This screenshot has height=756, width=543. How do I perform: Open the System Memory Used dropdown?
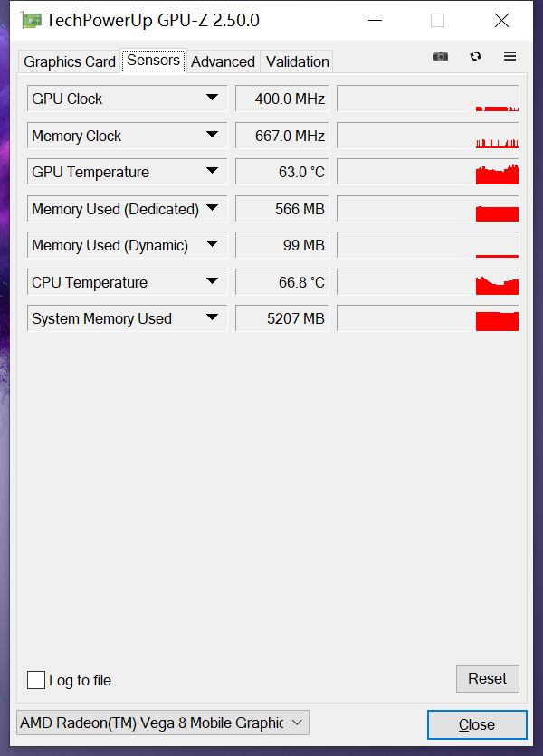pyautogui.click(x=214, y=317)
